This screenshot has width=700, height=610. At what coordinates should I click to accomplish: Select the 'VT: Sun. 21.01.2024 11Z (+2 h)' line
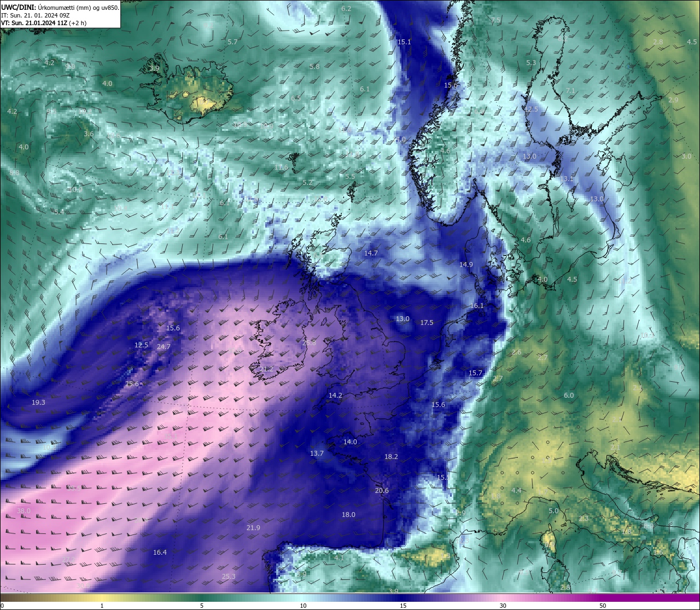coord(44,23)
